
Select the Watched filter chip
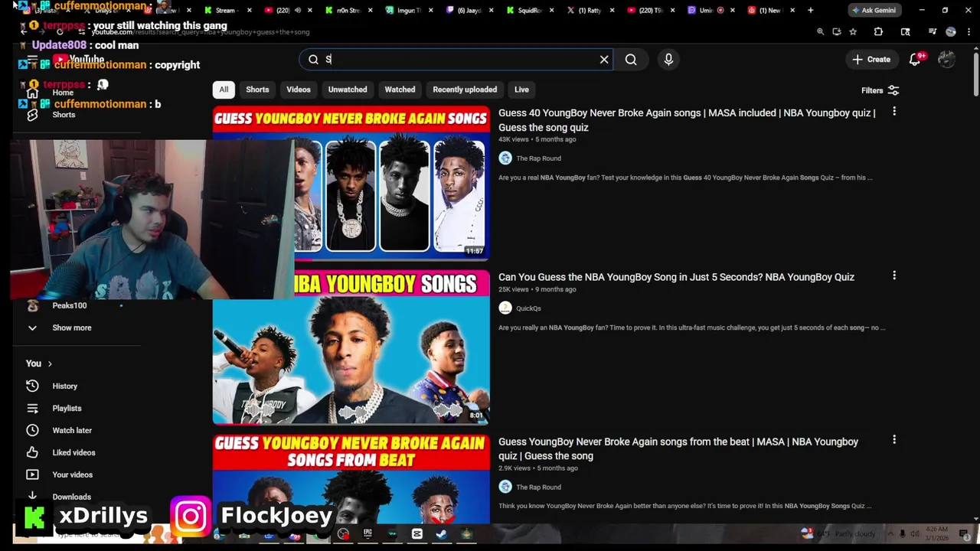400,90
